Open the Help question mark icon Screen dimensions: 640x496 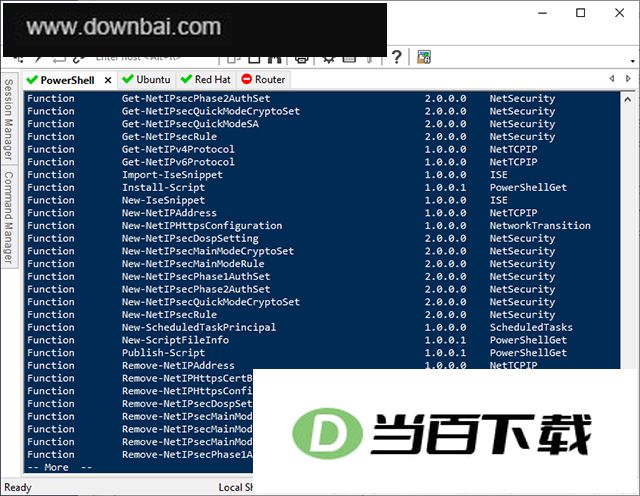pyautogui.click(x=396, y=57)
